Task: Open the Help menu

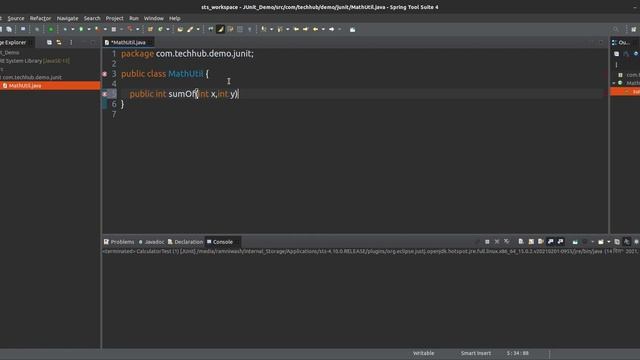Action: tap(175, 18)
